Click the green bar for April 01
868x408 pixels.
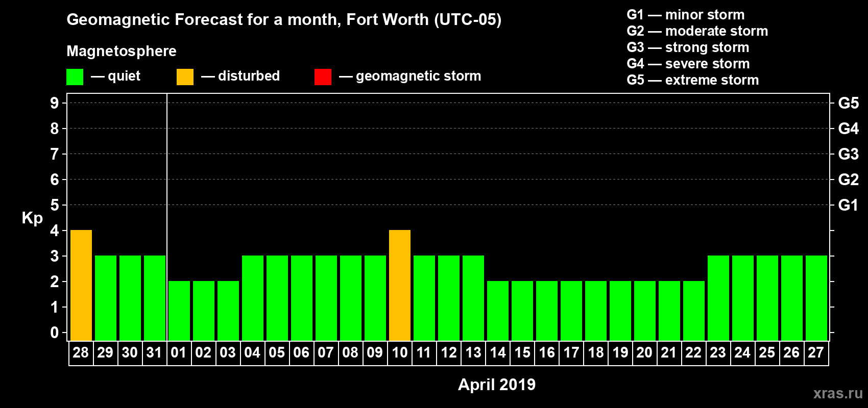point(179,311)
